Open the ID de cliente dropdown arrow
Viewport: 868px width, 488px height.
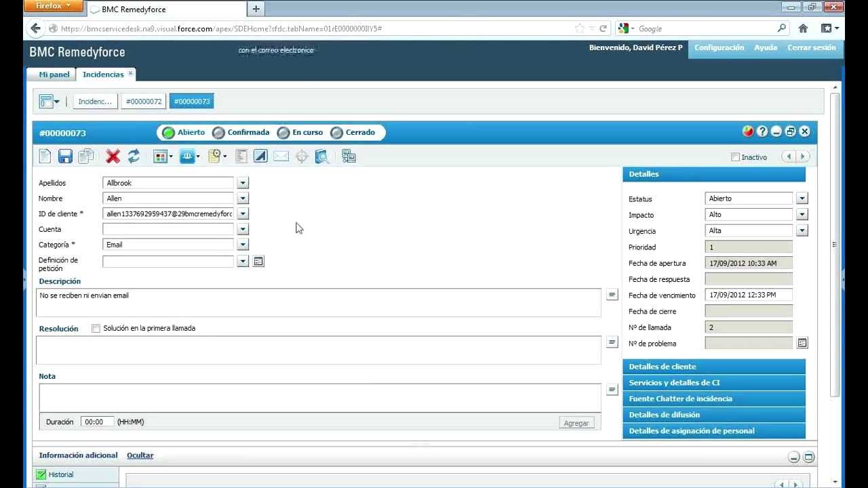pos(243,213)
